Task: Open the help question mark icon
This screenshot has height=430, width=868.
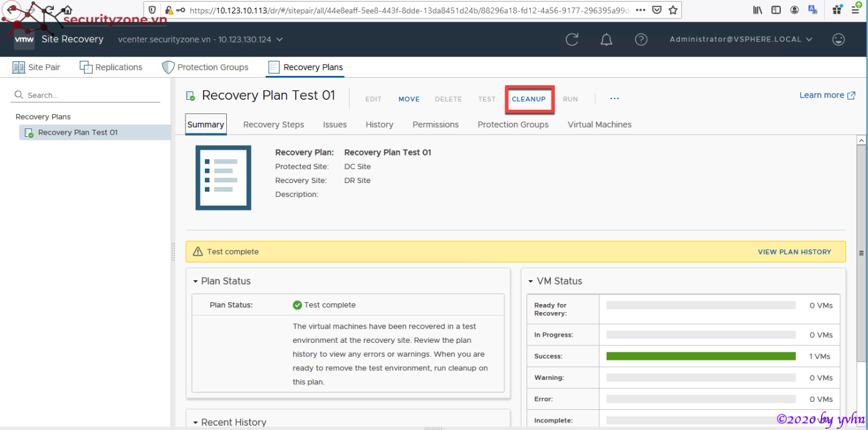Action: [x=641, y=39]
